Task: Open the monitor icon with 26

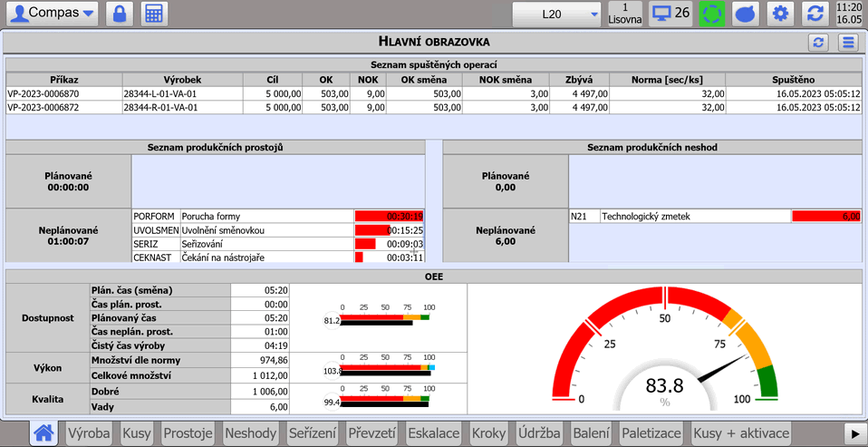Action: point(670,14)
